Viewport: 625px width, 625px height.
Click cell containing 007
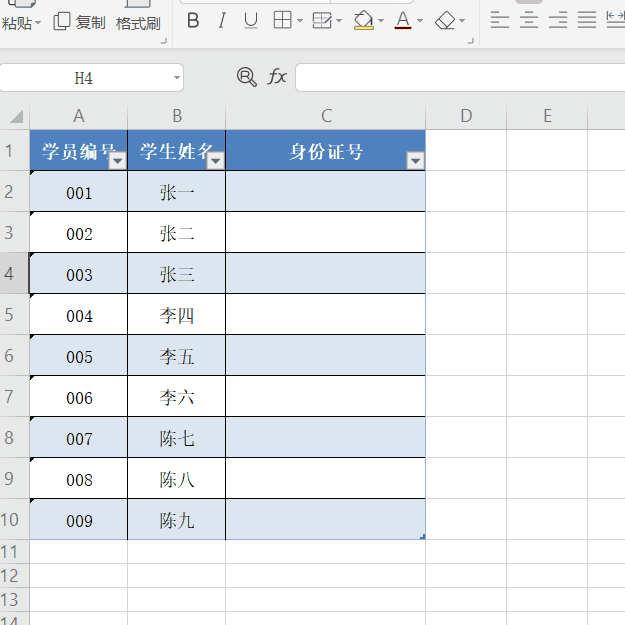[x=79, y=438]
